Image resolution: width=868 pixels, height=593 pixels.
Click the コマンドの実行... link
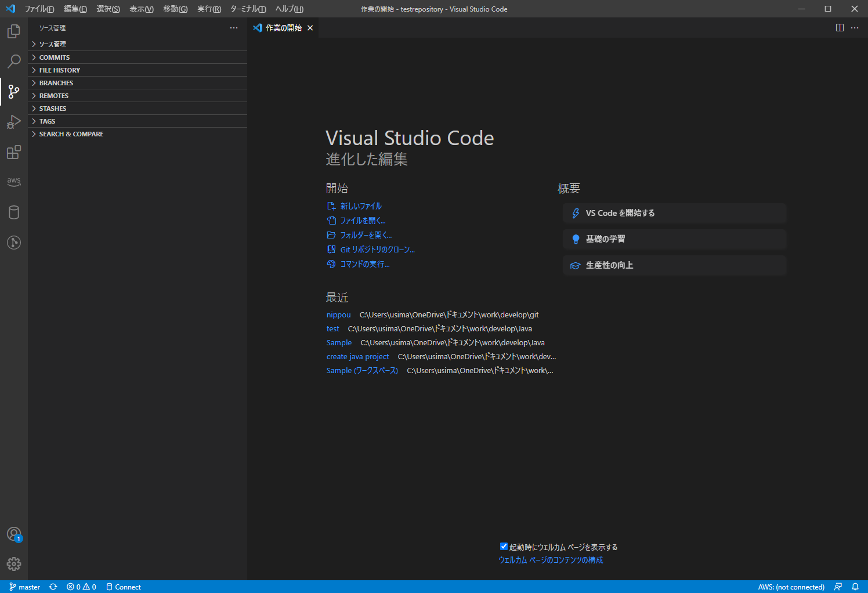tap(365, 264)
